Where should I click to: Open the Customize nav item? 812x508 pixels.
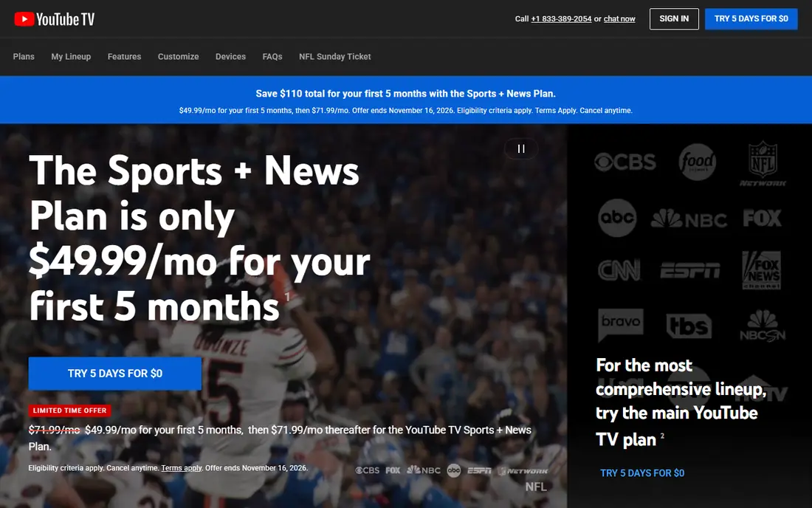178,56
